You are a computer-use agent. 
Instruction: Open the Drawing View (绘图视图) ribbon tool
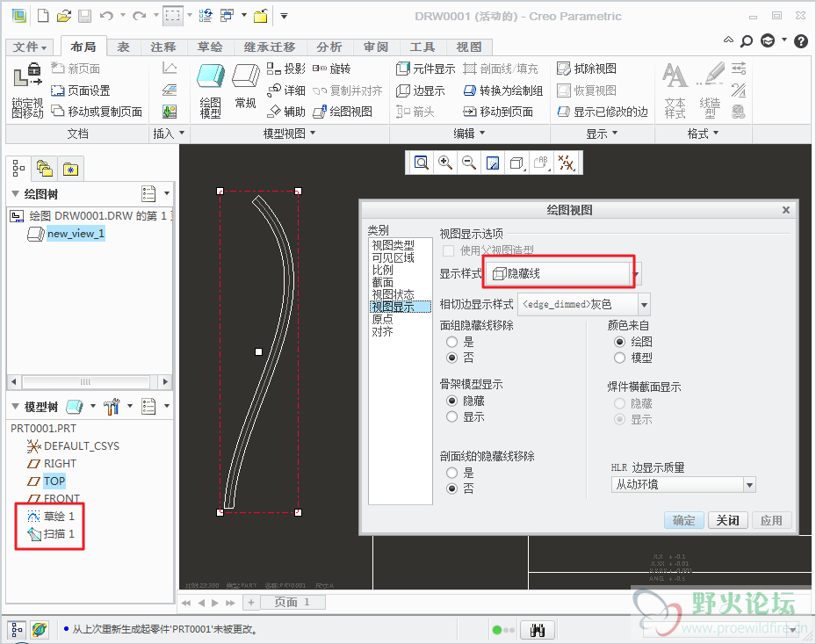point(343,112)
